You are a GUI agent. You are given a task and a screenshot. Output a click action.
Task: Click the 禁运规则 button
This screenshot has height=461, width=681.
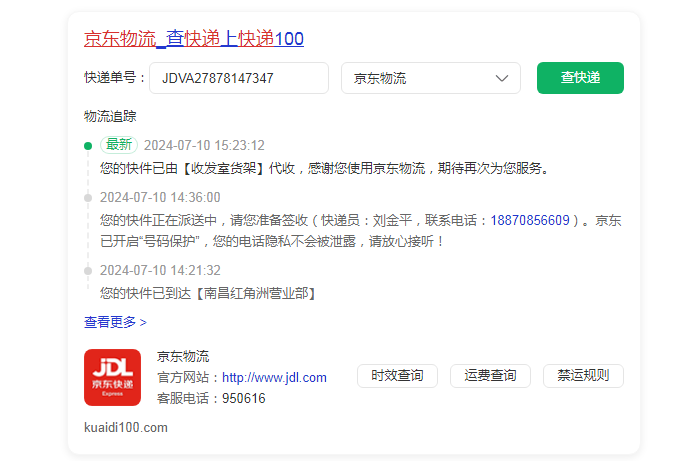(583, 376)
